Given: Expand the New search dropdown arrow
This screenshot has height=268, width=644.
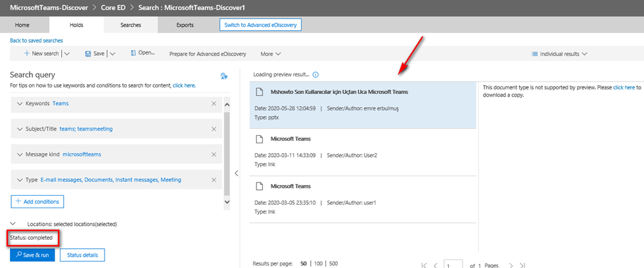Looking at the screenshot, I should coord(67,54).
